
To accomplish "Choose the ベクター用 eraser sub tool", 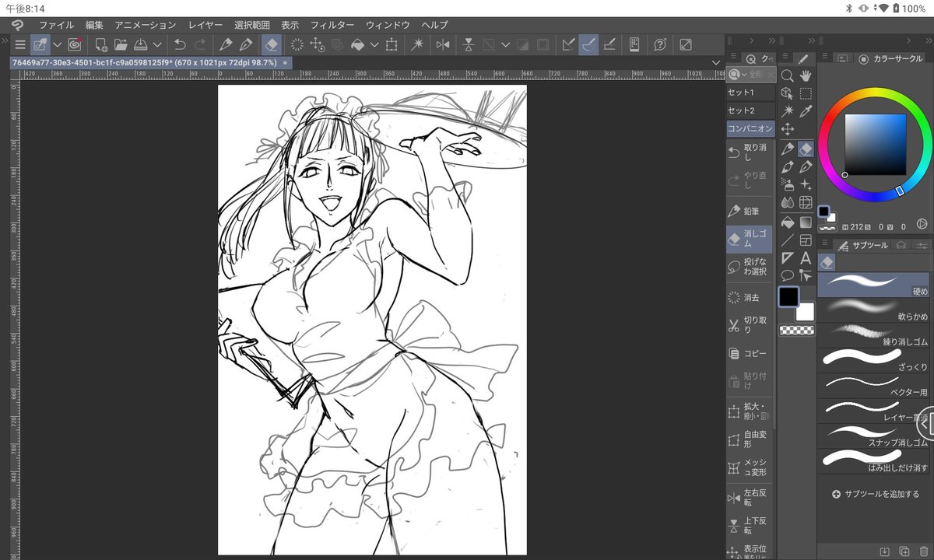I will pos(874,386).
